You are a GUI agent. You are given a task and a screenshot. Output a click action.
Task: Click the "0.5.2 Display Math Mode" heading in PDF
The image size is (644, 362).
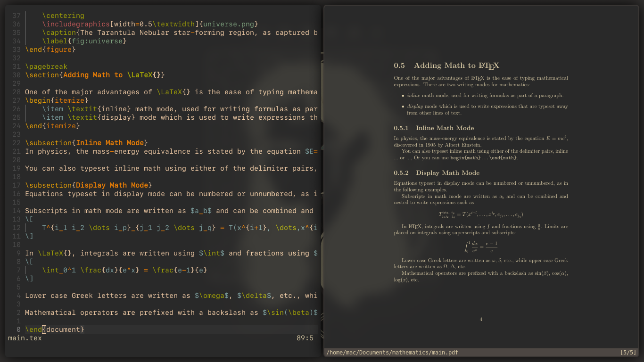coord(437,173)
